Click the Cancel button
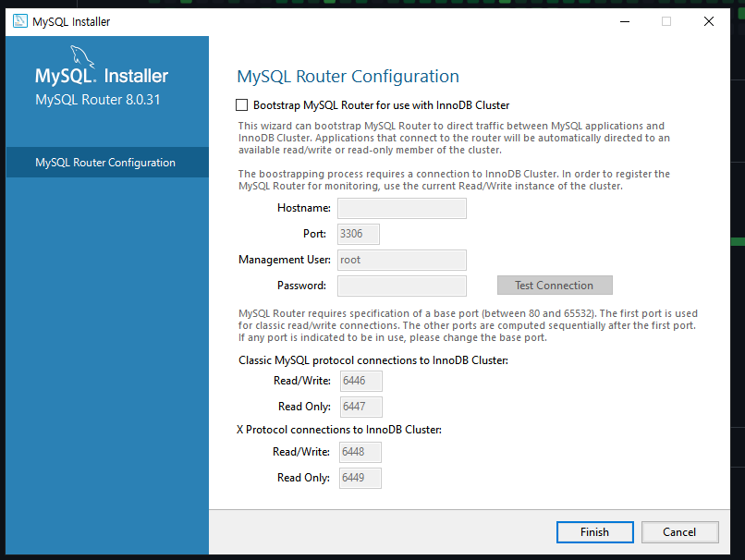This screenshot has width=745, height=560. [x=680, y=532]
